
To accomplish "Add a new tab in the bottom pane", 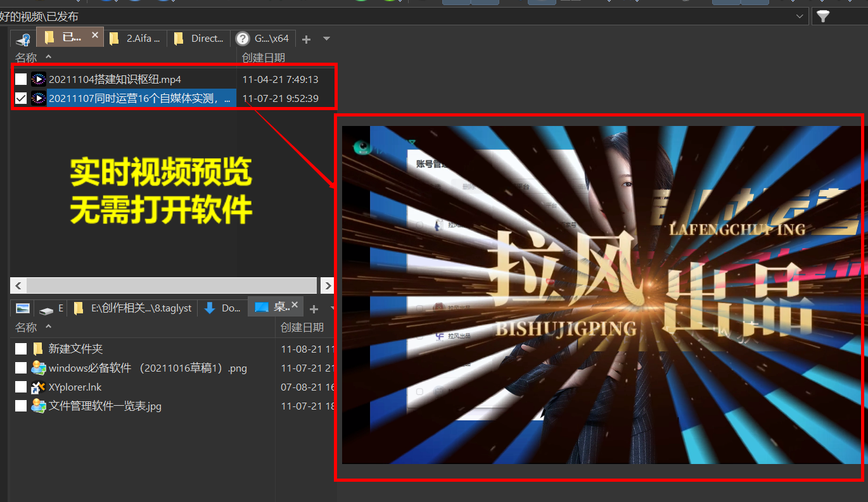I will click(313, 308).
